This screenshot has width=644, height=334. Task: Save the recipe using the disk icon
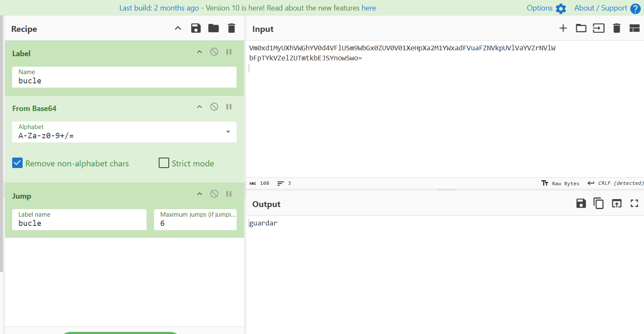tap(196, 28)
